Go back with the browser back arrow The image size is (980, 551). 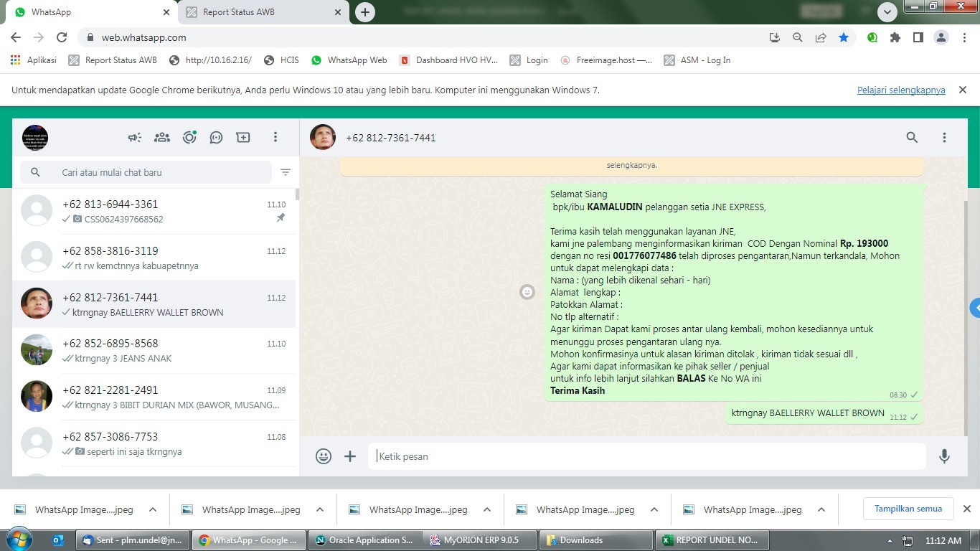(16, 37)
